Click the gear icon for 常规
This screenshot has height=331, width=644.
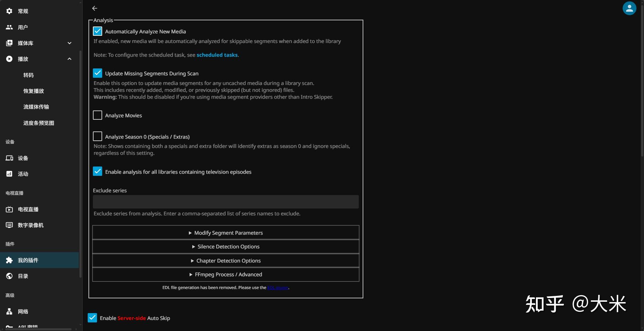point(9,11)
